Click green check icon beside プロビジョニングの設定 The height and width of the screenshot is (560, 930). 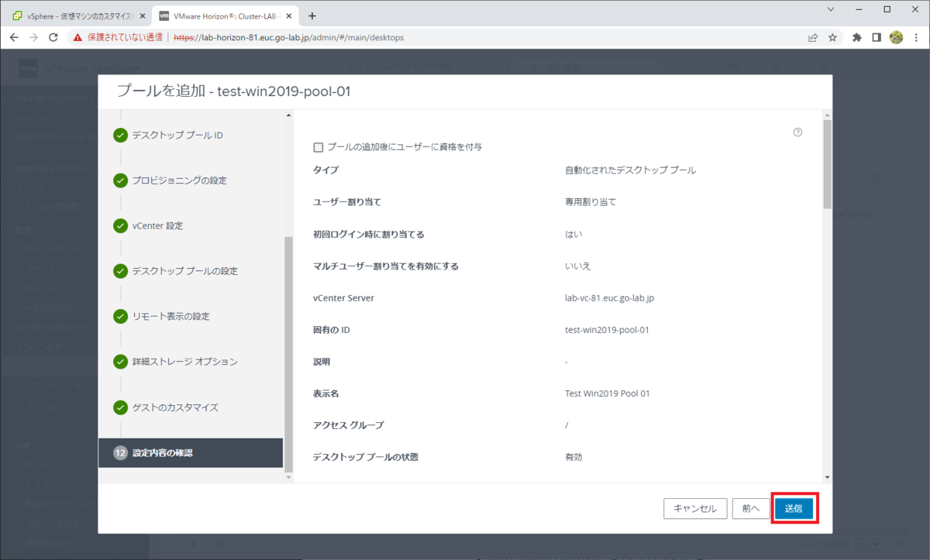coord(120,180)
